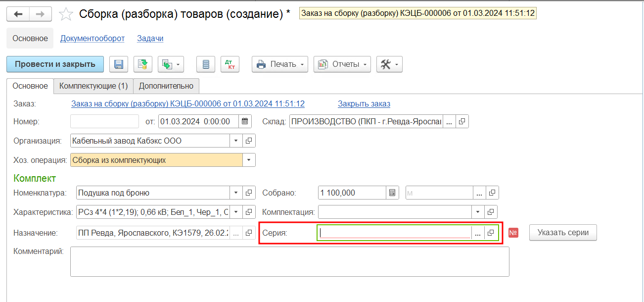Open the Дт/Кт postings icon
The image size is (644, 302).
(x=230, y=64)
